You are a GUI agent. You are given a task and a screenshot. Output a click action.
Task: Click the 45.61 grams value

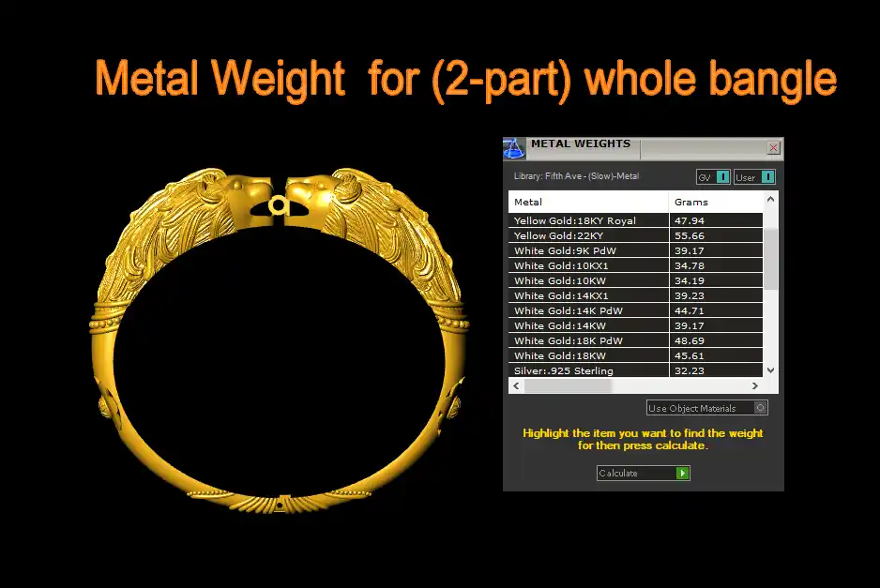pos(690,355)
